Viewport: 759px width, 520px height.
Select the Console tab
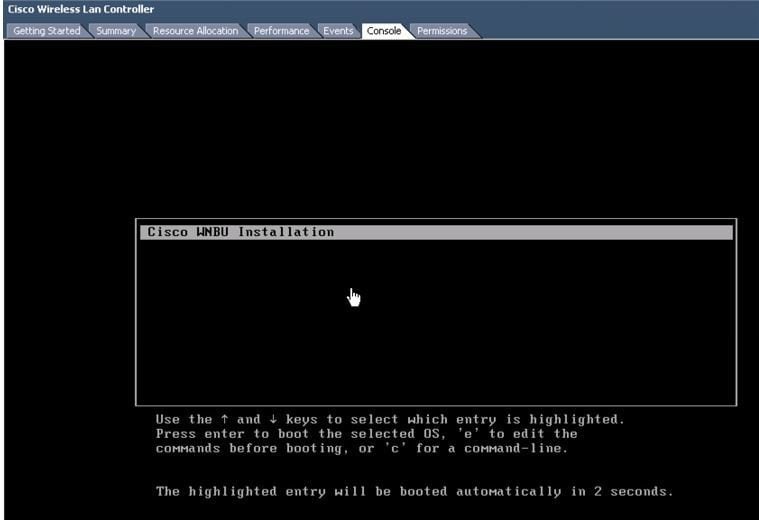pos(384,31)
